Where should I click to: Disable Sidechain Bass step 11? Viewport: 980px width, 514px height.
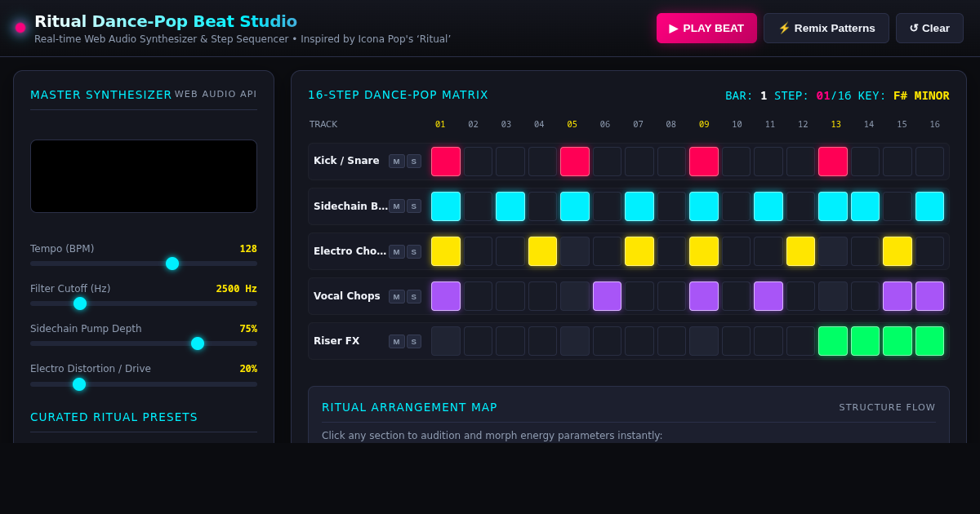click(768, 206)
